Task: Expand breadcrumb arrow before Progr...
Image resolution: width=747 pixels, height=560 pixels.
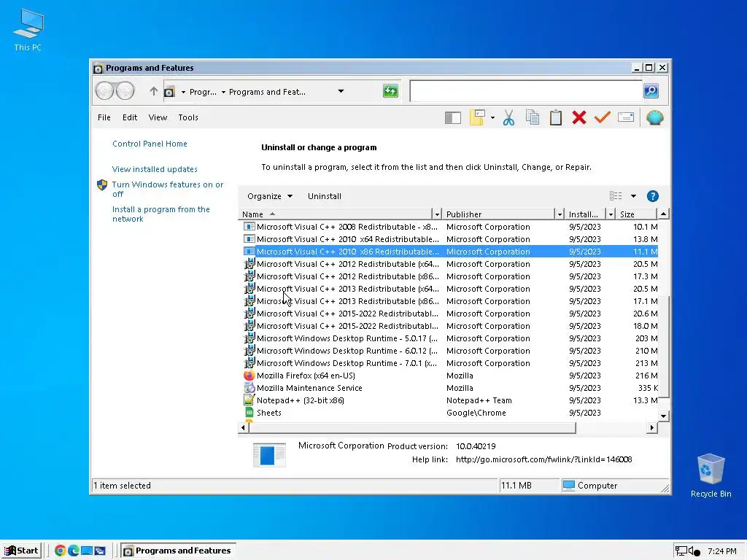Action: [183, 92]
